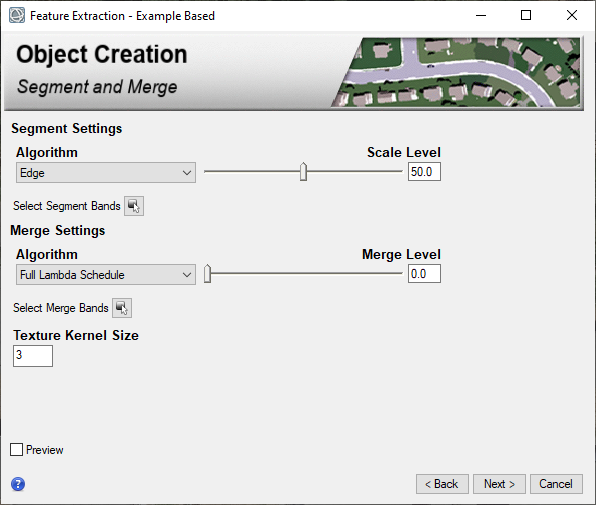
Task: Click the Segment Algorithm dropdown arrow
Action: tap(187, 173)
